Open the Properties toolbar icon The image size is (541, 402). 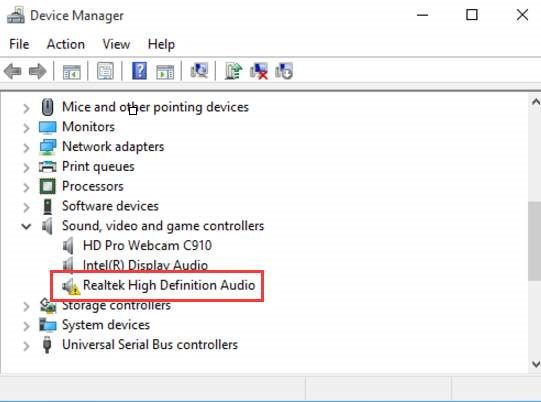coord(105,71)
